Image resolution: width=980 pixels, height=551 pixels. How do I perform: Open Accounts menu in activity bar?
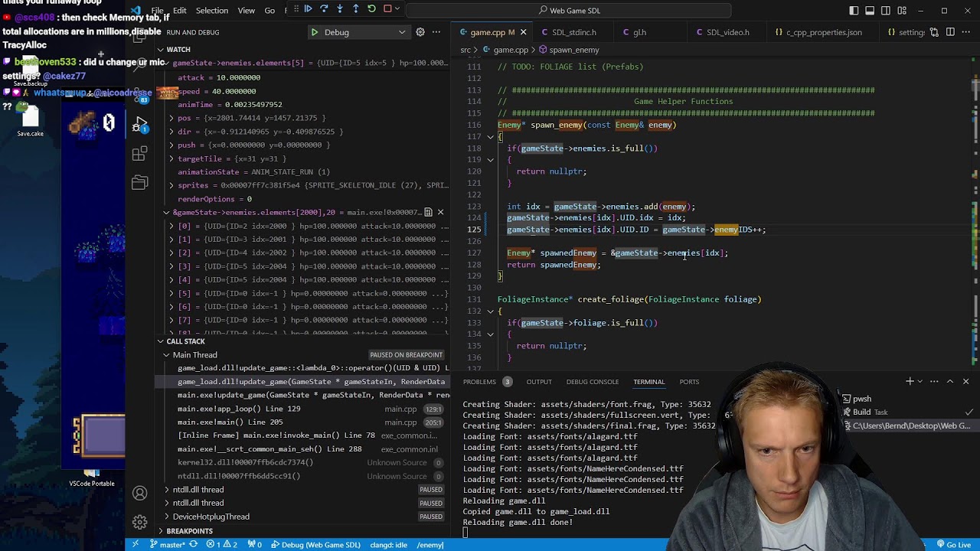pos(140,494)
